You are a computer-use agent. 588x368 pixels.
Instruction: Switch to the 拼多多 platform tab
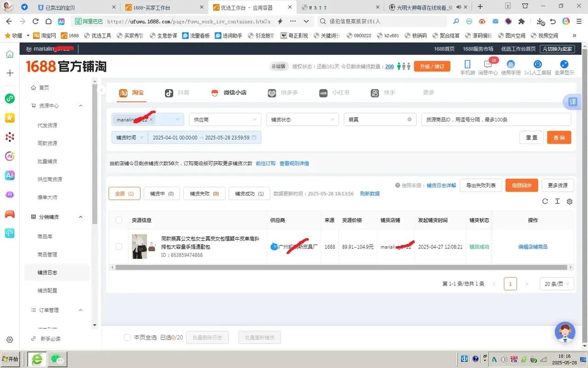(283, 92)
